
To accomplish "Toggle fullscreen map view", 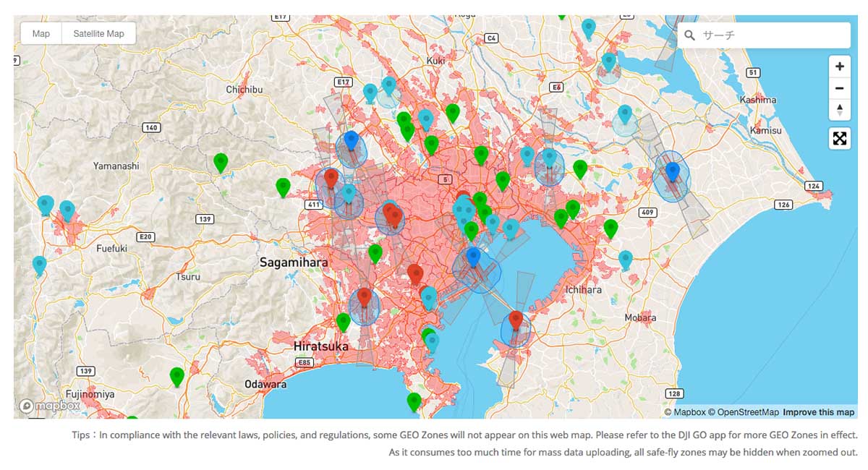I will (839, 138).
